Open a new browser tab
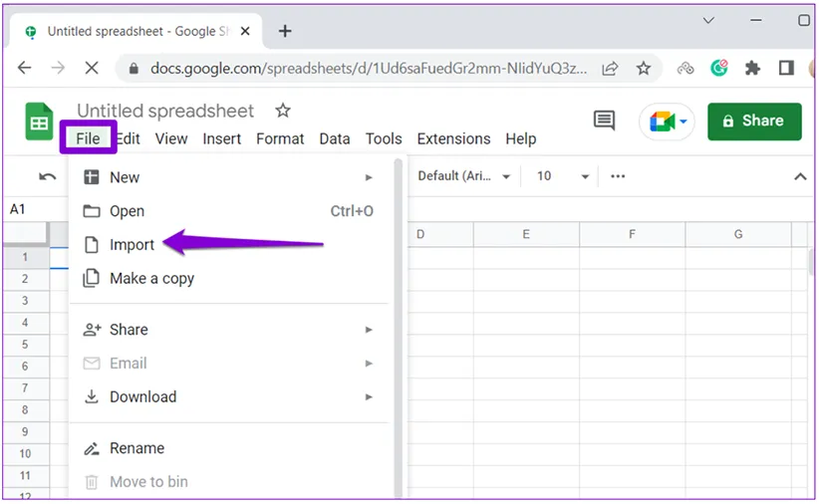Image resolution: width=819 pixels, height=504 pixels. [x=285, y=31]
